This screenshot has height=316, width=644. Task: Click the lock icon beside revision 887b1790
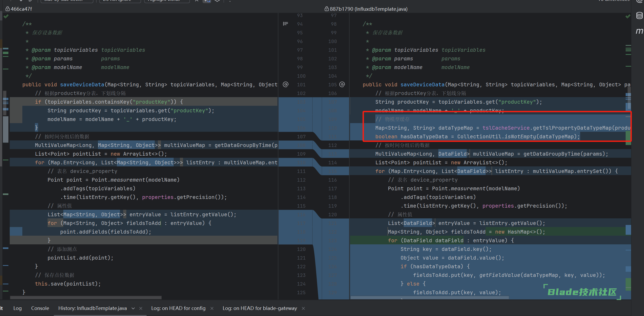326,9
